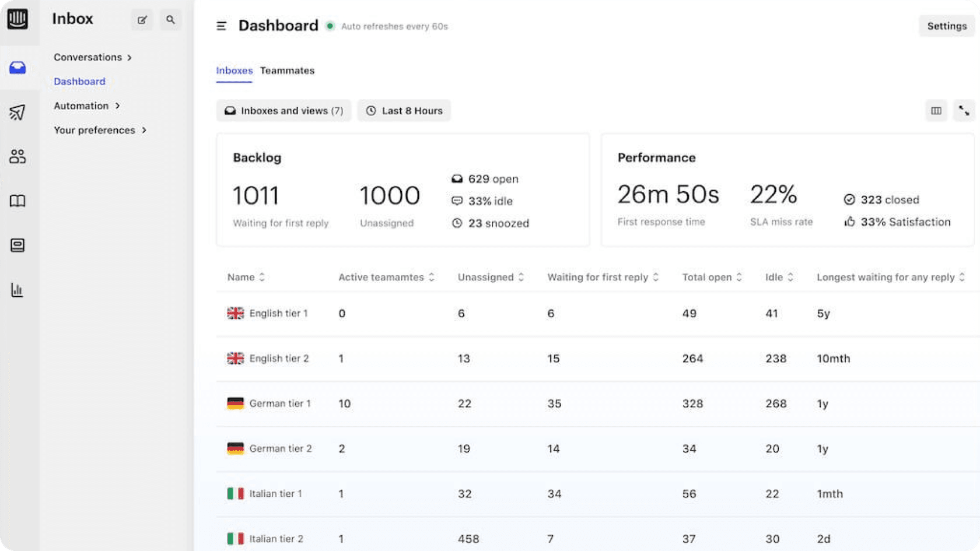
Task: Expand the Conversations menu
Action: 93,57
